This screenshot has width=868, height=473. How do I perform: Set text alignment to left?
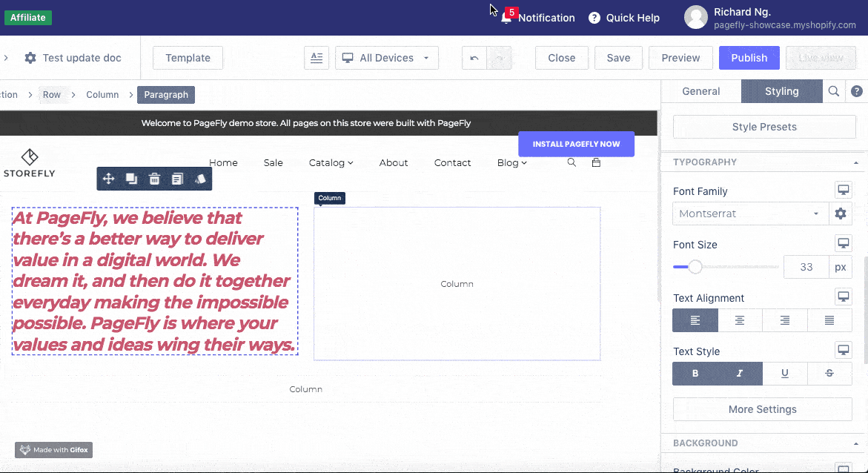(x=695, y=320)
